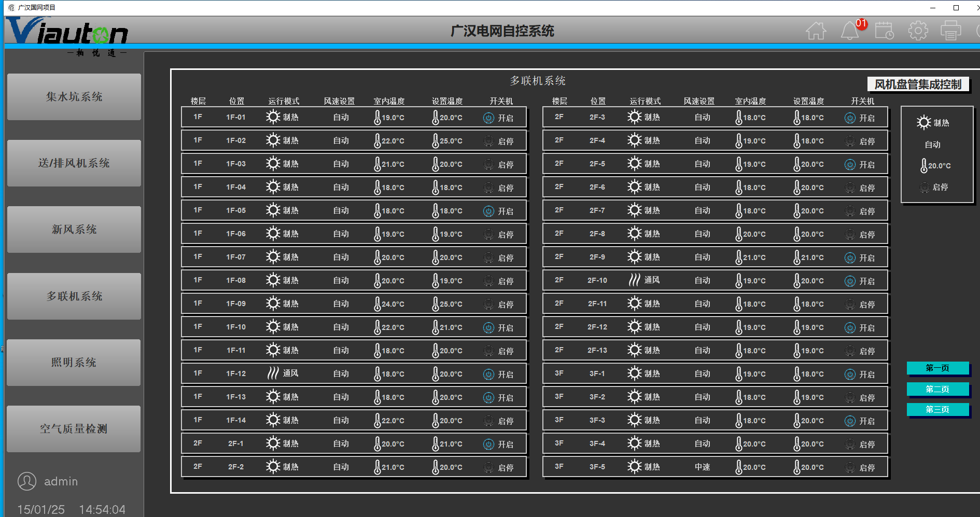
Task: Open the home page icon
Action: [816, 31]
